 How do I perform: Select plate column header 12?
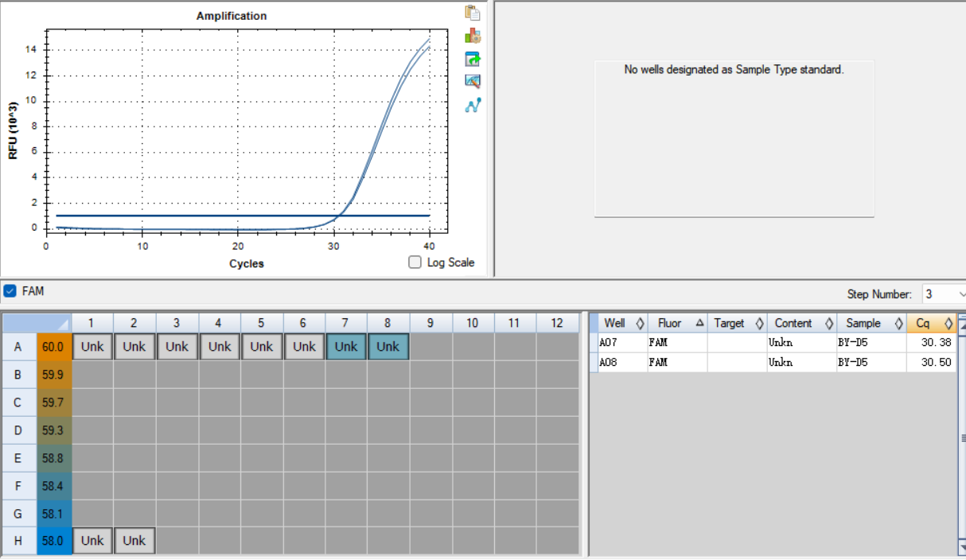point(557,323)
